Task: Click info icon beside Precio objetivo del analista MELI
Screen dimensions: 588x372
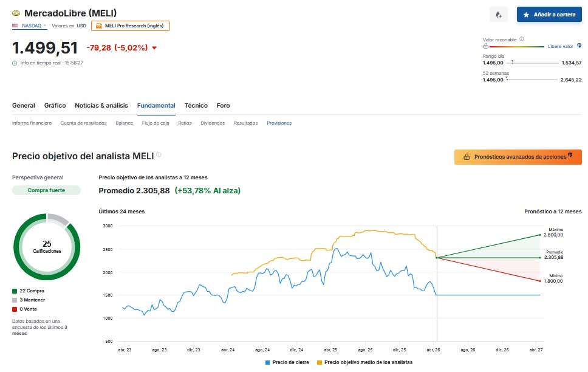Action: coord(159,154)
